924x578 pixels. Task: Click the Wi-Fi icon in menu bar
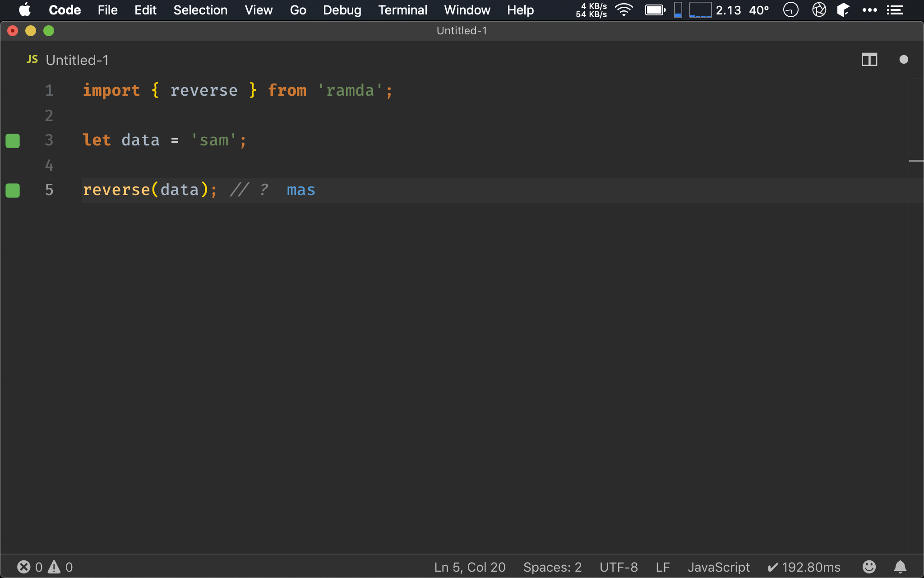click(624, 10)
